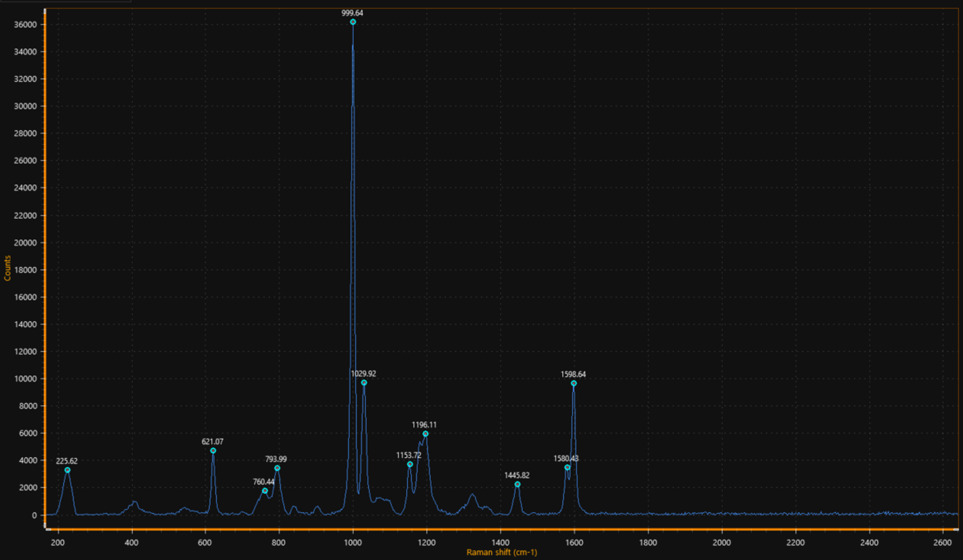Click the 1800 tick label on Raman shift axis
Screen dimensions: 963x560
click(x=648, y=543)
